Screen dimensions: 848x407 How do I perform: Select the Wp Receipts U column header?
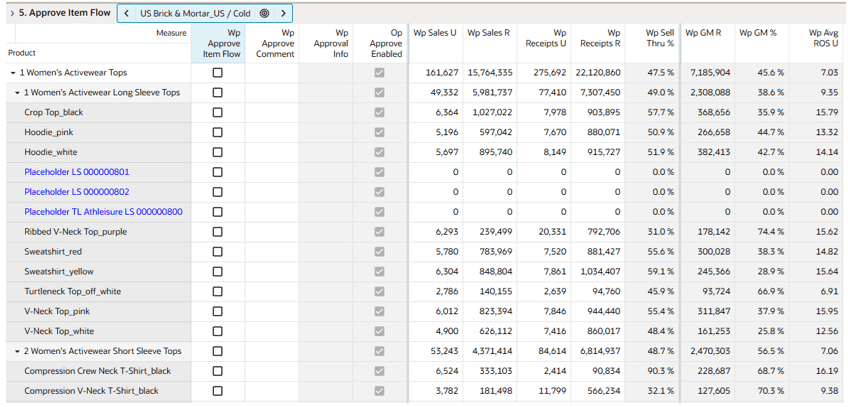coord(544,43)
